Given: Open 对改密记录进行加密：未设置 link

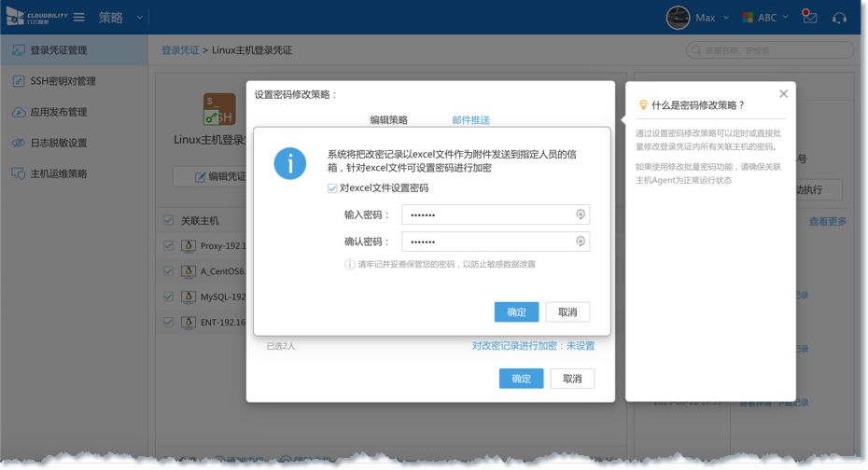Looking at the screenshot, I should click(533, 346).
